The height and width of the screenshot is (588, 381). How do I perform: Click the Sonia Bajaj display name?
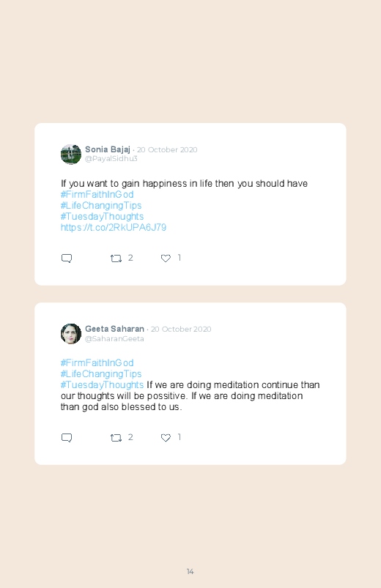[108, 149]
